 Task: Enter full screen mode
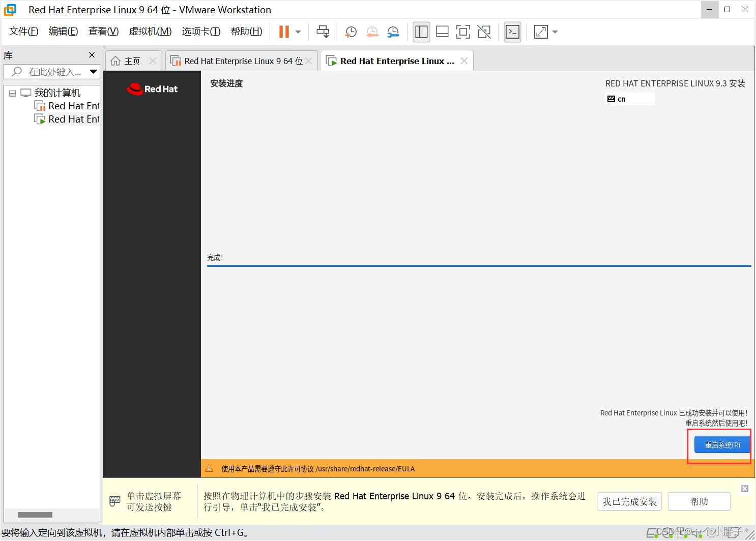click(x=463, y=32)
